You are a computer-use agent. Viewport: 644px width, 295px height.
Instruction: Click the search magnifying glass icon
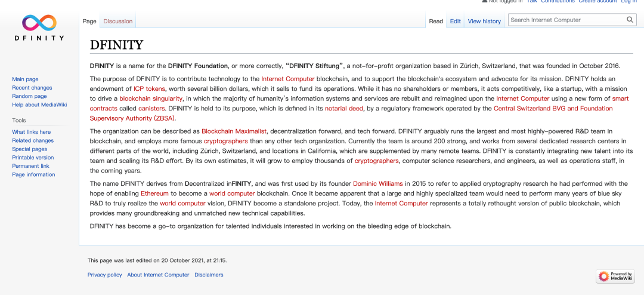click(630, 20)
